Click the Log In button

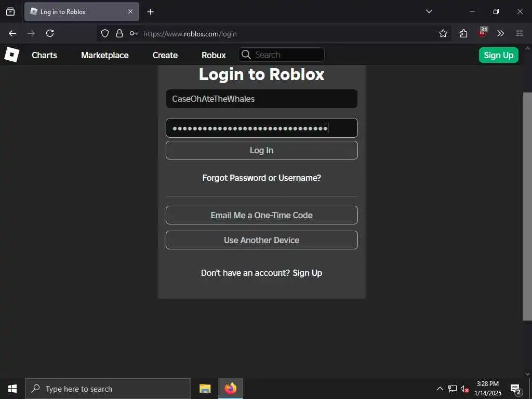[x=262, y=150]
